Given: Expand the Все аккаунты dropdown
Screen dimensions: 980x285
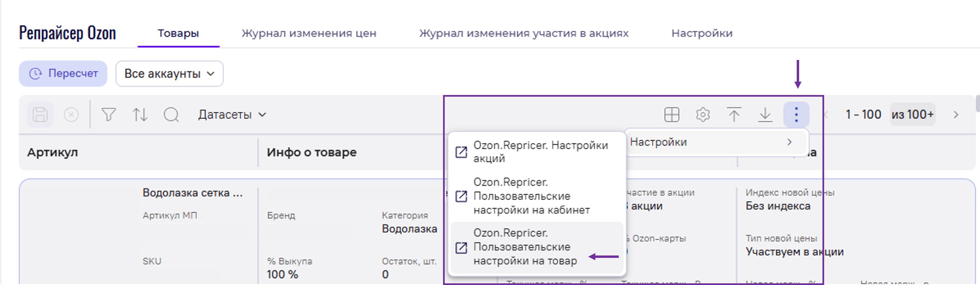Looking at the screenshot, I should pyautogui.click(x=169, y=74).
